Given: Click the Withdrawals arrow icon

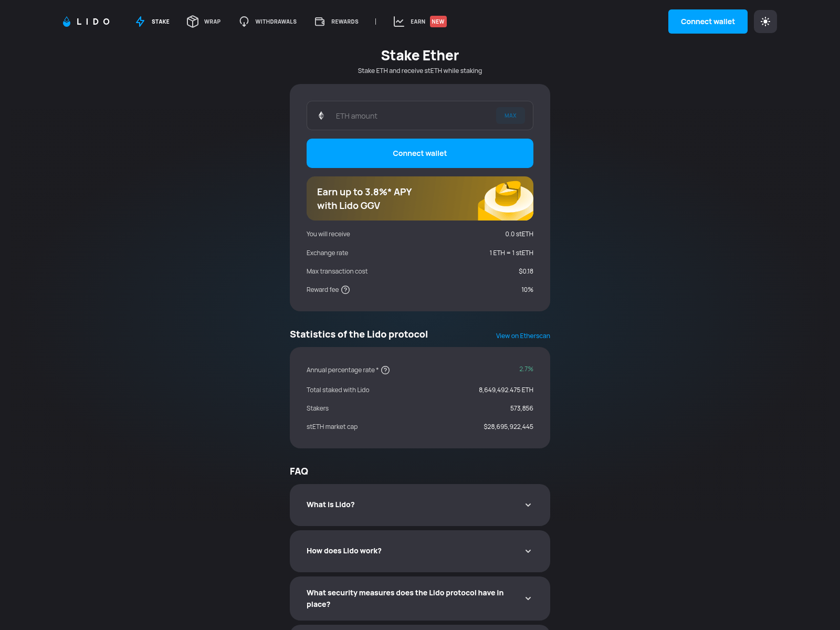Looking at the screenshot, I should (244, 22).
